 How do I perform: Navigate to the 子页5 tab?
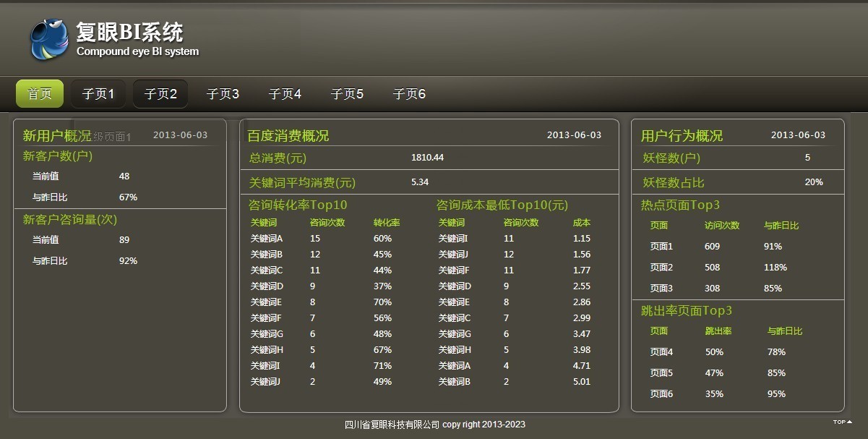click(x=347, y=94)
